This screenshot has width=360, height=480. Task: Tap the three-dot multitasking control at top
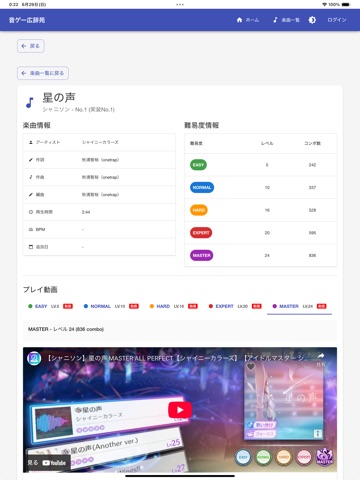pyautogui.click(x=180, y=4)
